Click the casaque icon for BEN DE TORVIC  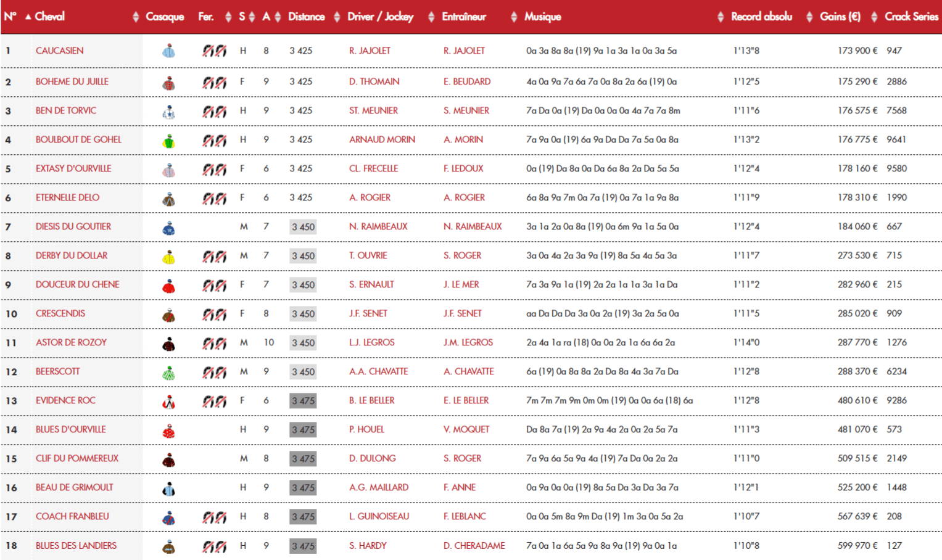(168, 111)
